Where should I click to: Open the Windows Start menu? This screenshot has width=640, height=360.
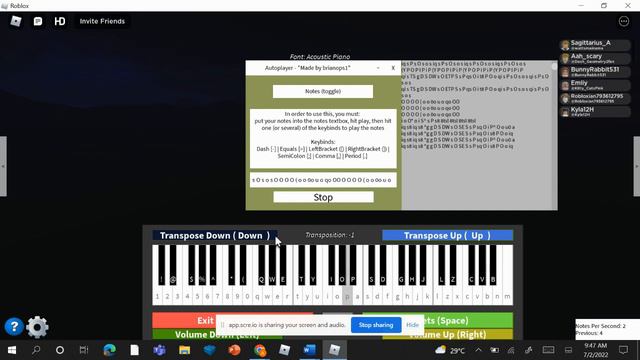12,350
